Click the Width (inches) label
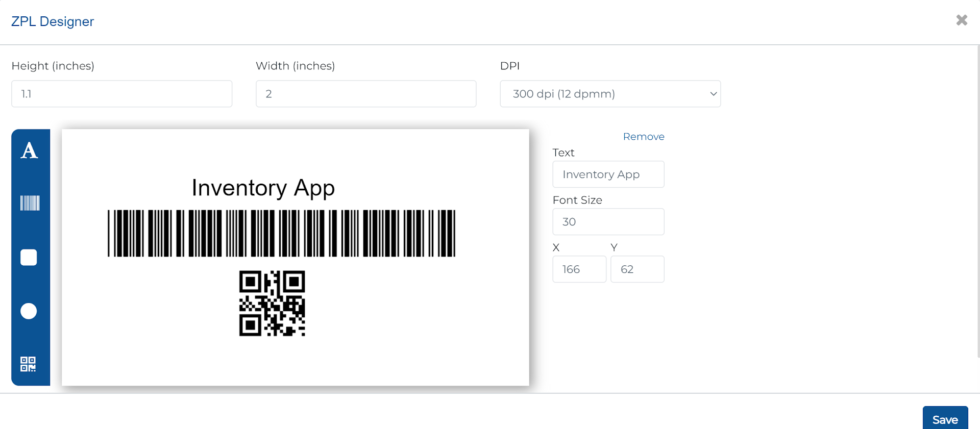Screen dimensions: 980x429 (x=296, y=66)
